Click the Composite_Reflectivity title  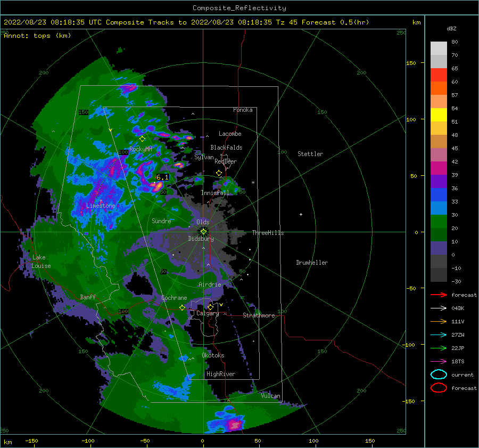coord(240,8)
